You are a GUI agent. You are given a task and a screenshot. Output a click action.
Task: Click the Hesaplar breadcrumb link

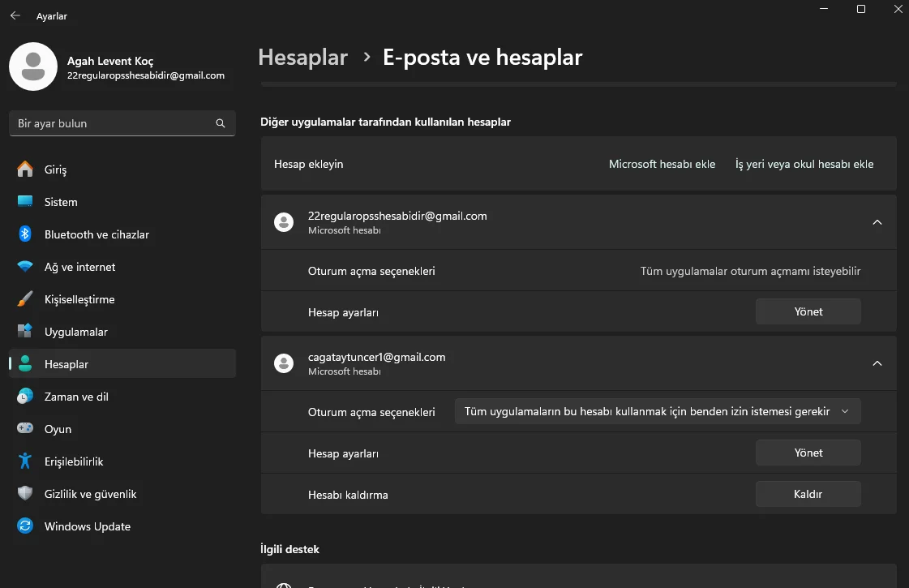click(x=302, y=58)
